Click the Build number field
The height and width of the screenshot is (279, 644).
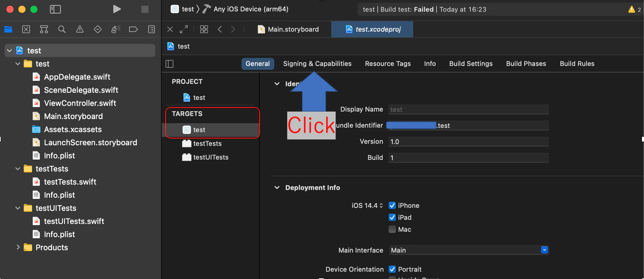pyautogui.click(x=469, y=158)
